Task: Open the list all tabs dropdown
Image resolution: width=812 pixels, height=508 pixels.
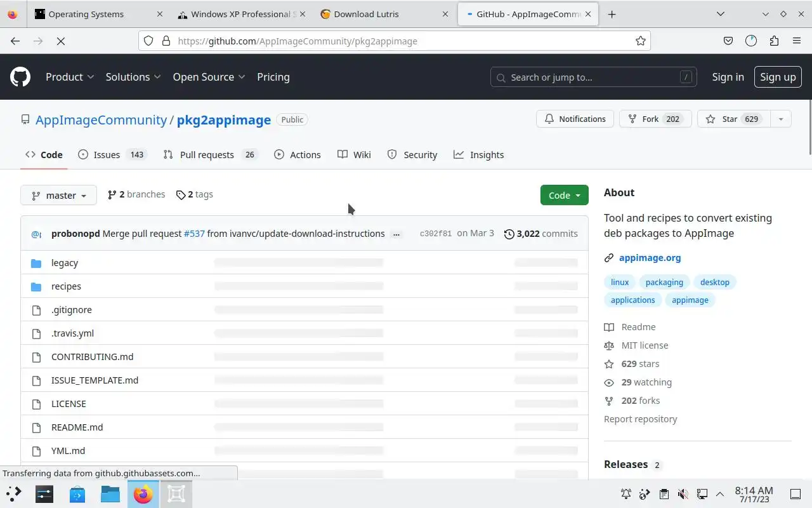Action: tap(721, 14)
